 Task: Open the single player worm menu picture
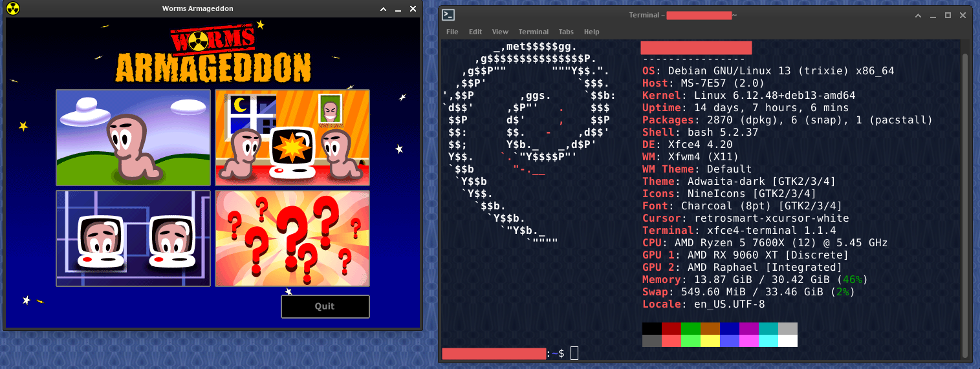(x=133, y=138)
